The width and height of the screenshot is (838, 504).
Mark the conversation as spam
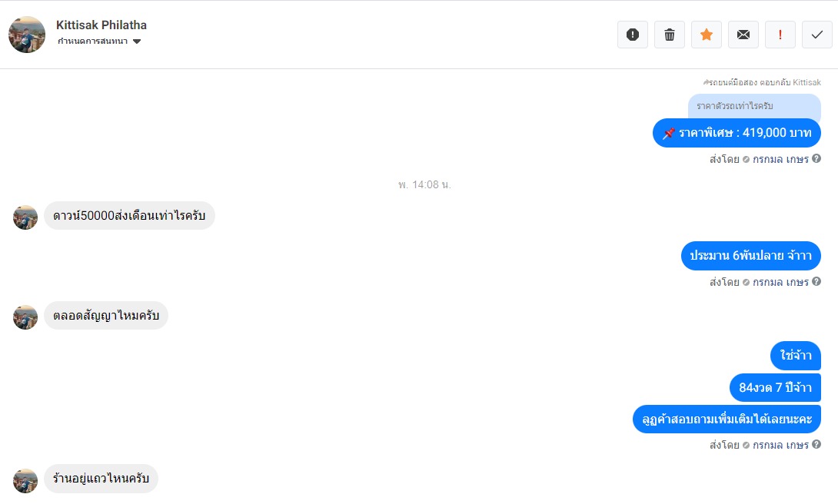click(x=632, y=35)
